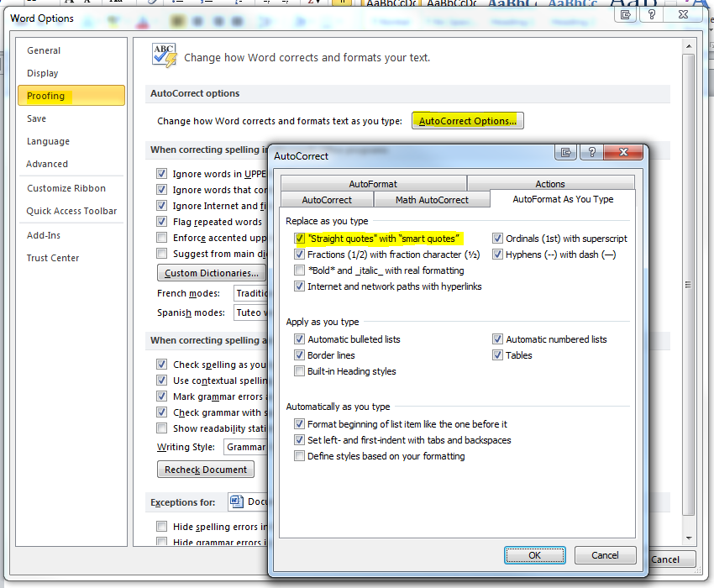Image resolution: width=714 pixels, height=588 pixels.
Task: Switch to the AutoFormat tab
Action: pos(374,184)
